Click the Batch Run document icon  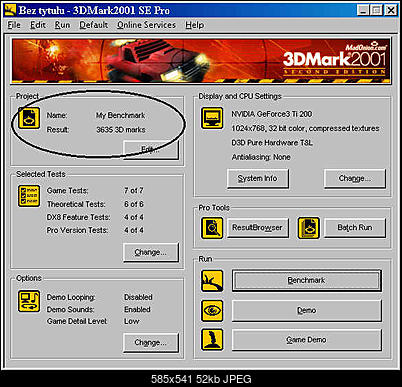pos(309,228)
